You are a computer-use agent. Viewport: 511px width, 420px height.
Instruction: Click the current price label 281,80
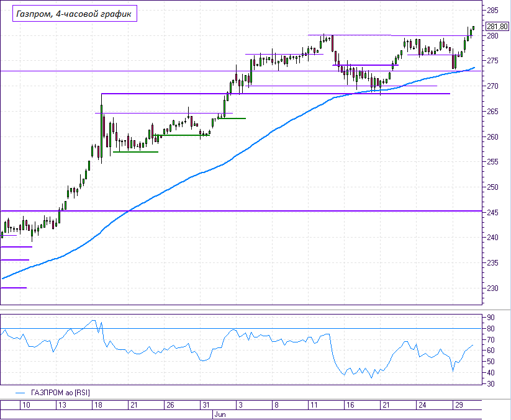[x=497, y=27]
